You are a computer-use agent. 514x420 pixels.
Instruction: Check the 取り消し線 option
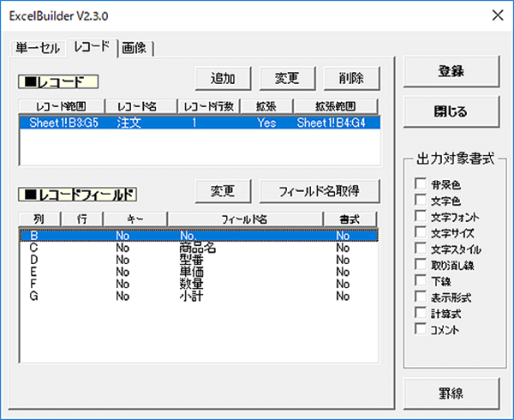coord(421,264)
